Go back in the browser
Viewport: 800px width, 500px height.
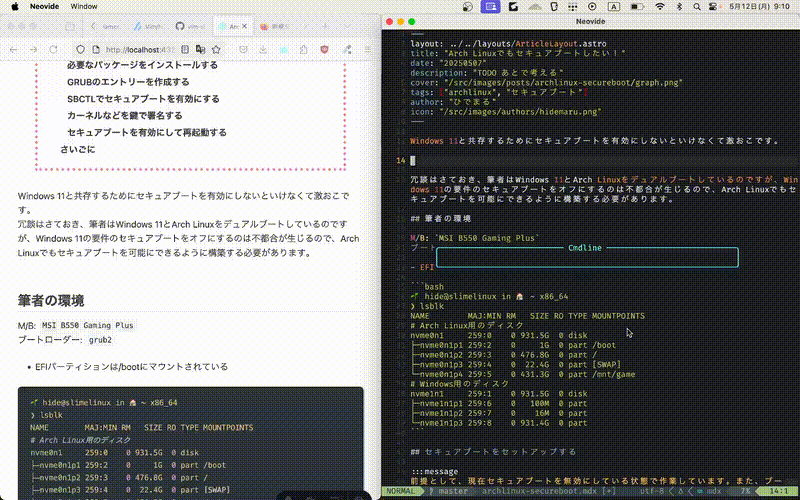14,49
